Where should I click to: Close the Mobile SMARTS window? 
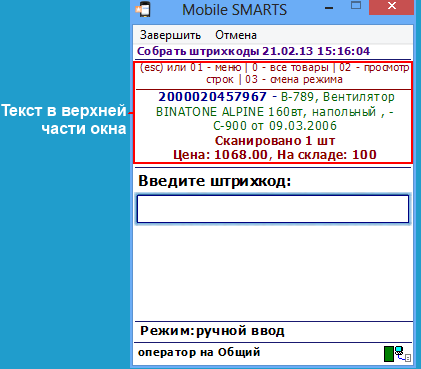coord(391,7)
